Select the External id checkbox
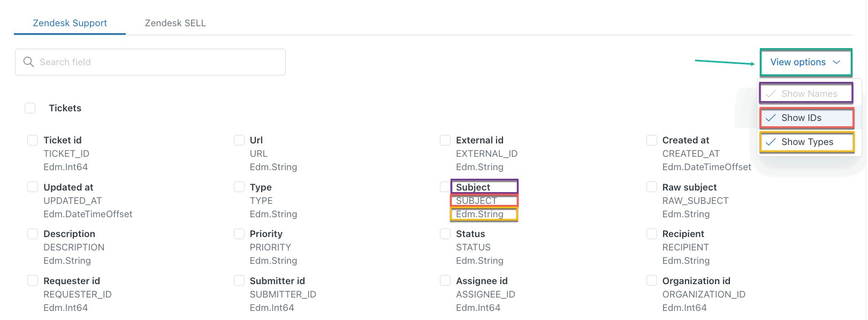868x320 pixels. click(x=445, y=140)
